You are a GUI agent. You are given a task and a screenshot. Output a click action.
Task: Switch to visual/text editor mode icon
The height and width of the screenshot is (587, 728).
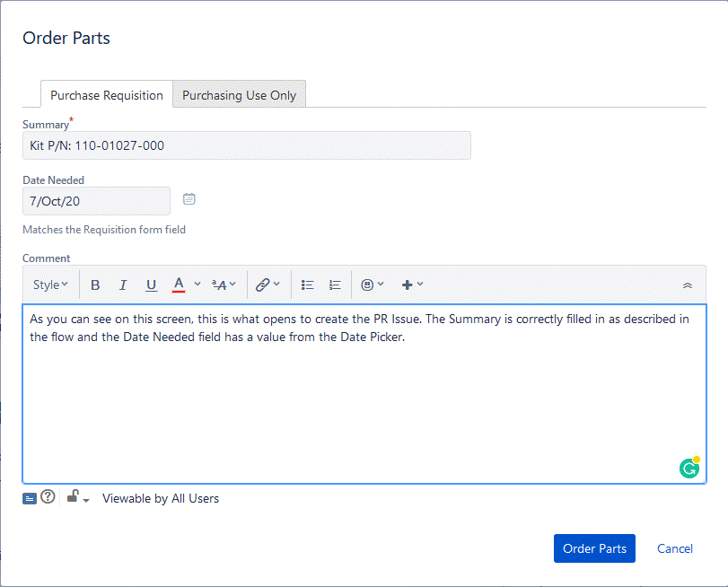[x=30, y=499]
